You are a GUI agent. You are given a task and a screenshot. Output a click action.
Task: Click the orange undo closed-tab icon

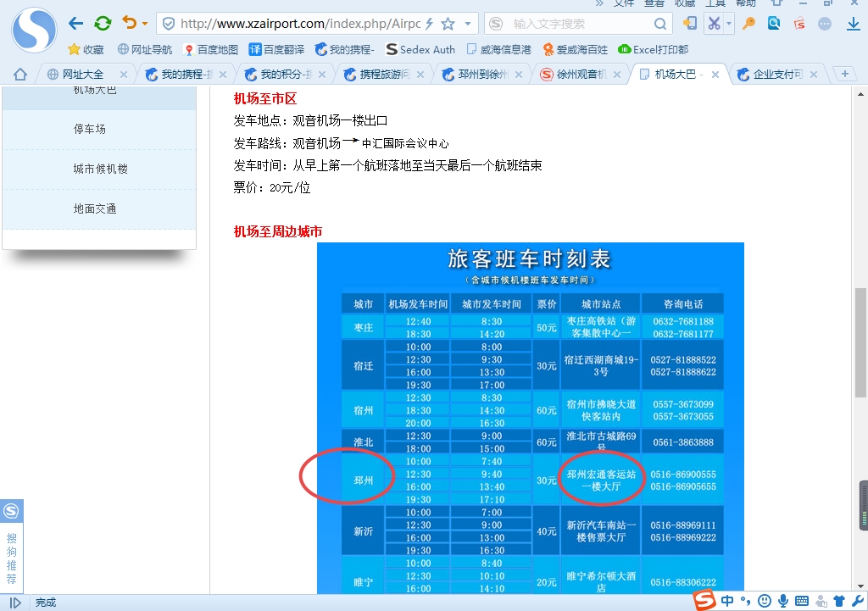(x=129, y=23)
